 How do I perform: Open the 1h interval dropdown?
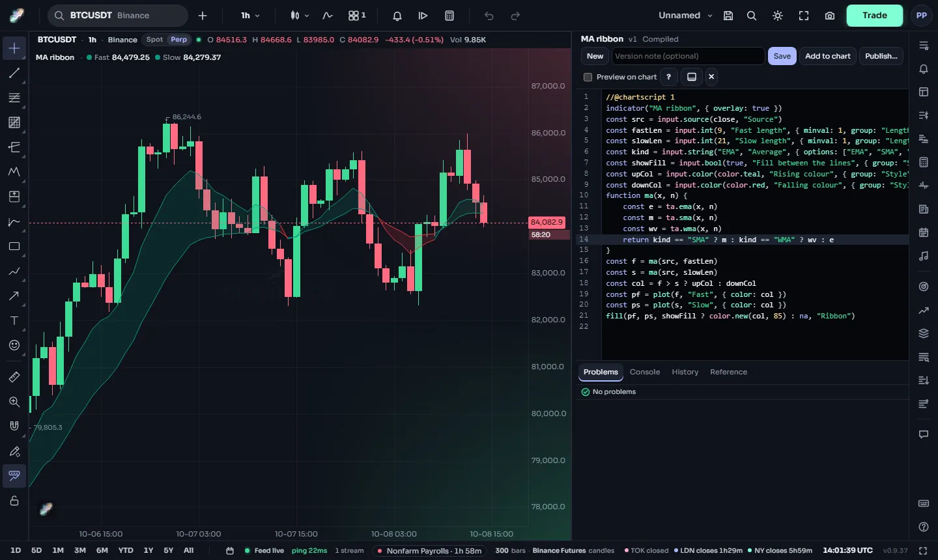(x=250, y=16)
